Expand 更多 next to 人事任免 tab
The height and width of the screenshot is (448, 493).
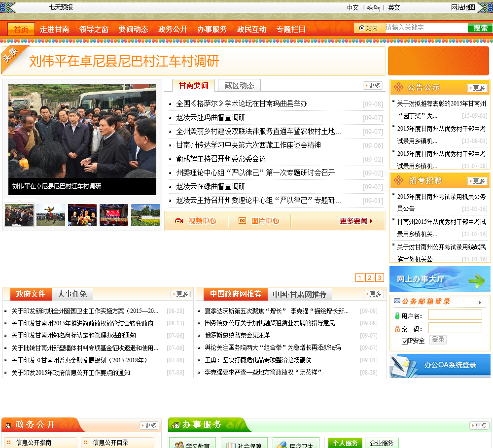pyautogui.click(x=181, y=294)
